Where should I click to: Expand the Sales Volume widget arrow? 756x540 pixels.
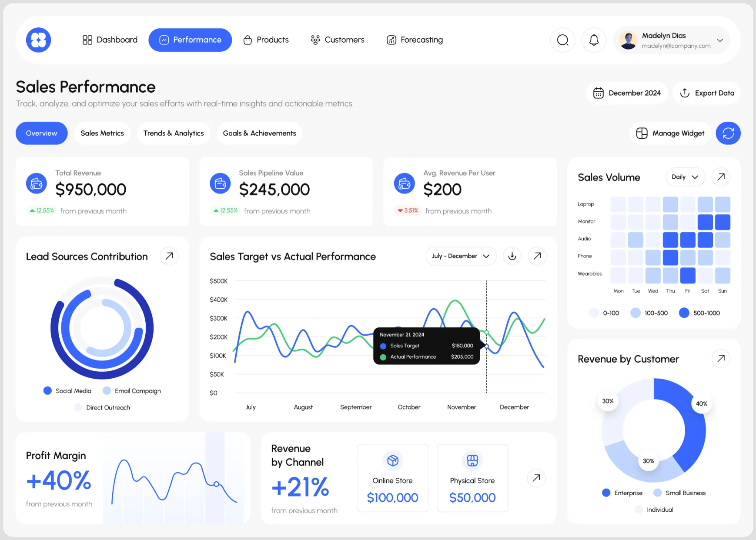pos(721,177)
